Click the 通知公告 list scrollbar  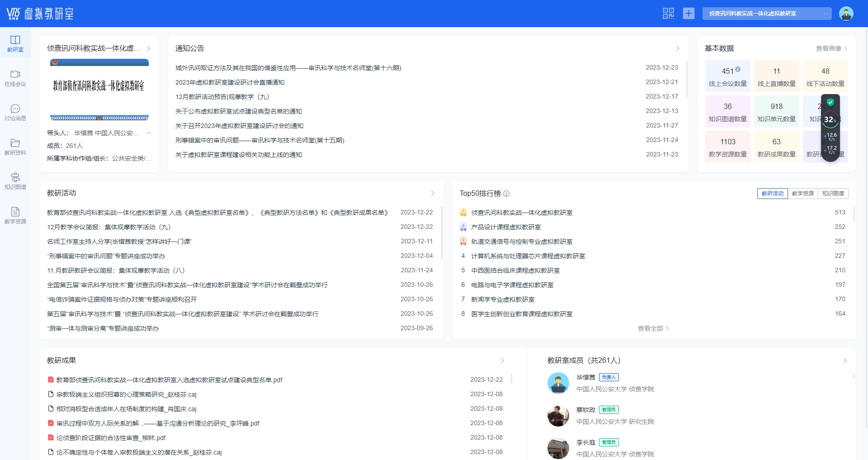click(687, 79)
